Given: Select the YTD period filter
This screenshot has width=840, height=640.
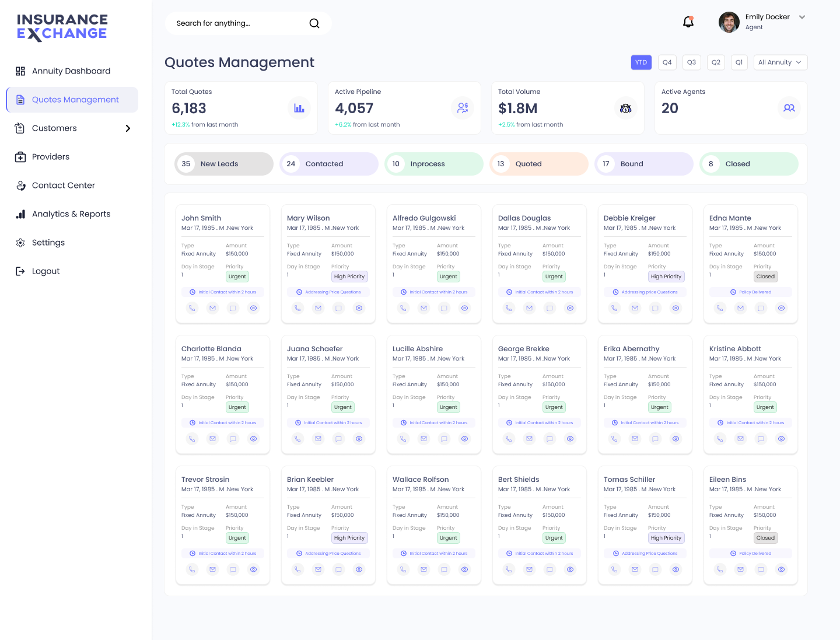Looking at the screenshot, I should pyautogui.click(x=641, y=62).
